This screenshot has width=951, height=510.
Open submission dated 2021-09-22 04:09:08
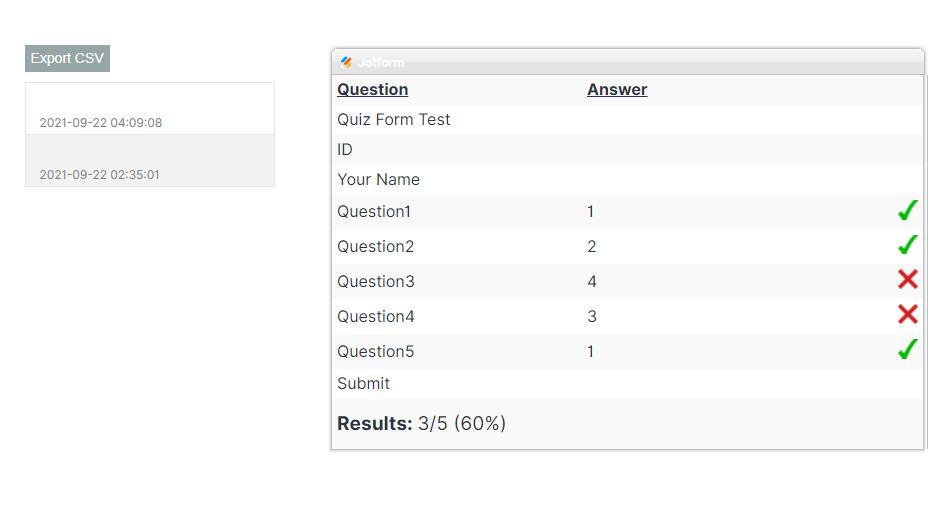(x=150, y=109)
